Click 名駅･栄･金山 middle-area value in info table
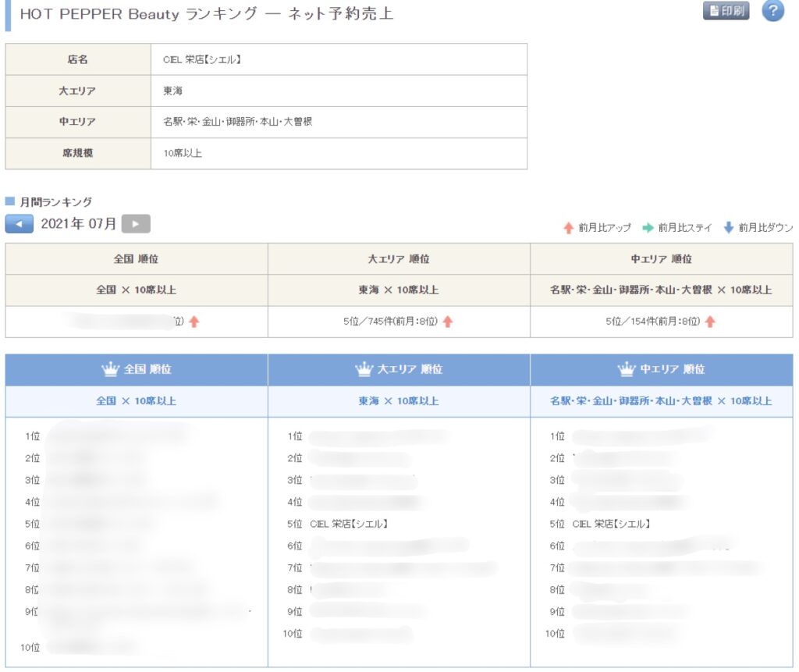This screenshot has height=672, width=799. pos(237,122)
